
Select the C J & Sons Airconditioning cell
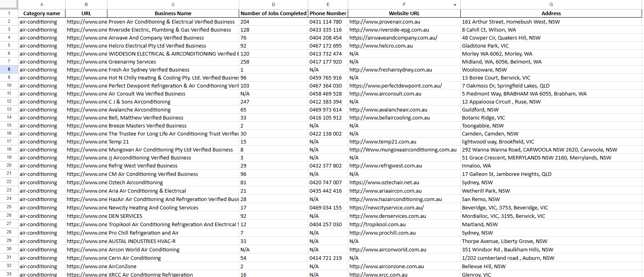point(173,102)
